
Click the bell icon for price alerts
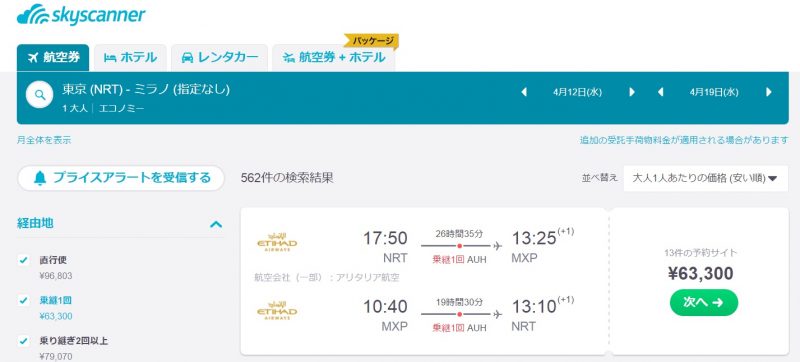pos(40,178)
